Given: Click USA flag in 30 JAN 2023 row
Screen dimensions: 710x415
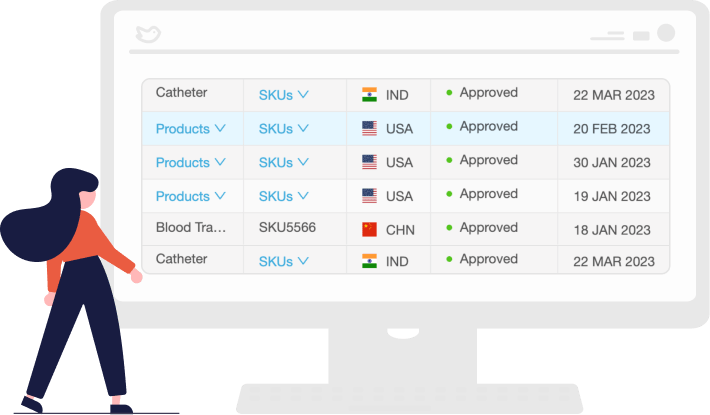Looking at the screenshot, I should pyautogui.click(x=369, y=162).
